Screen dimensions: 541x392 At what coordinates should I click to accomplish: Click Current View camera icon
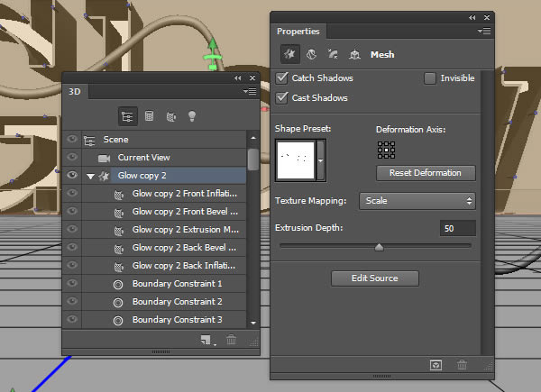coord(104,159)
